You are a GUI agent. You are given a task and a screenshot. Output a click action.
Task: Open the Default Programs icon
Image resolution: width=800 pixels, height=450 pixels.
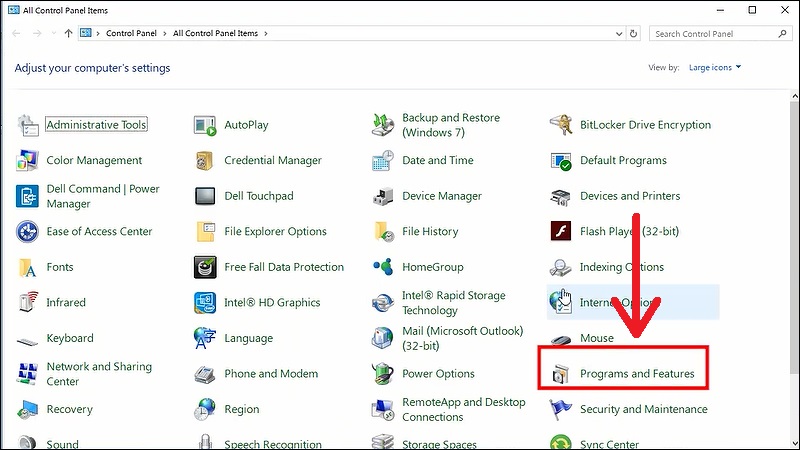click(561, 161)
